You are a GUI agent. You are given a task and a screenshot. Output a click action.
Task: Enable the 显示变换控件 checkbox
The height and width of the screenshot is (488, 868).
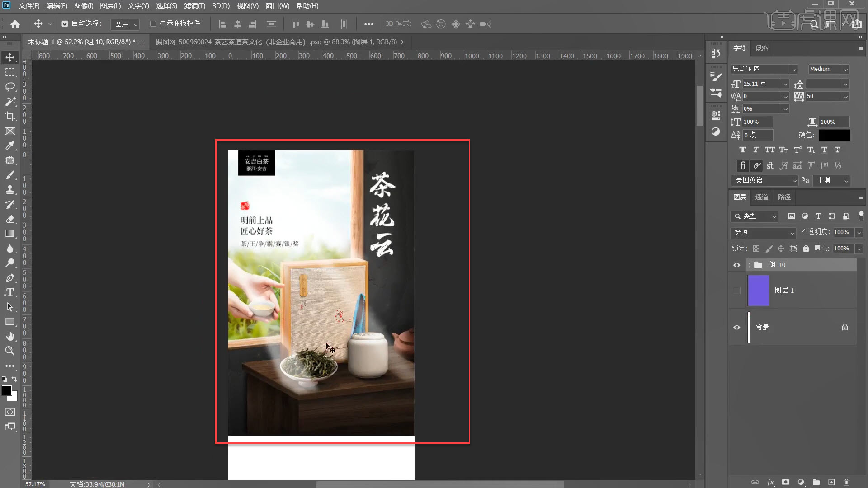153,24
